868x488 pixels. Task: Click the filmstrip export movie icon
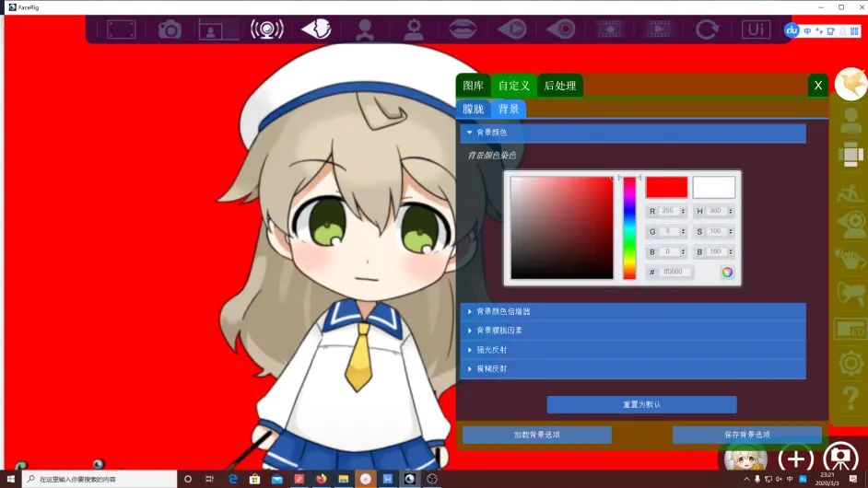609,29
